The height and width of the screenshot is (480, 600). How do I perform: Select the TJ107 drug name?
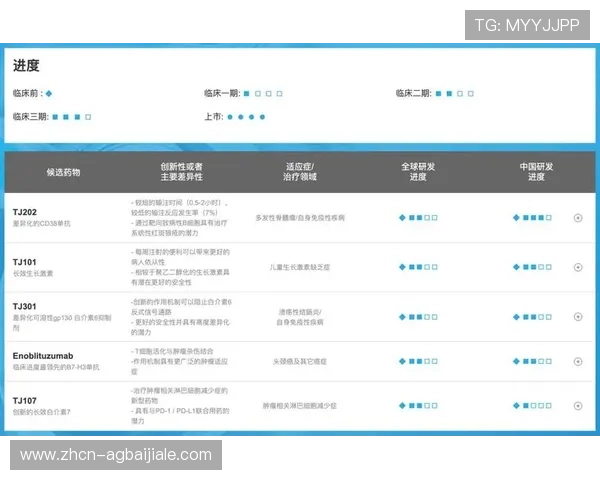tap(24, 401)
